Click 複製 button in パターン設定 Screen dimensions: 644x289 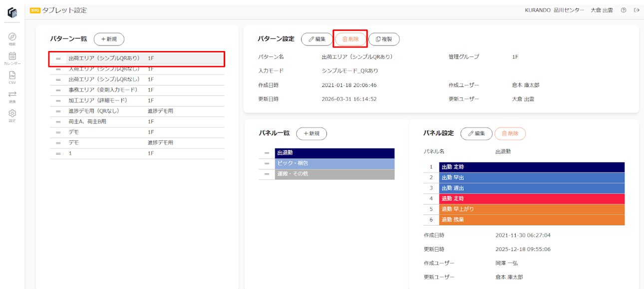pos(384,39)
